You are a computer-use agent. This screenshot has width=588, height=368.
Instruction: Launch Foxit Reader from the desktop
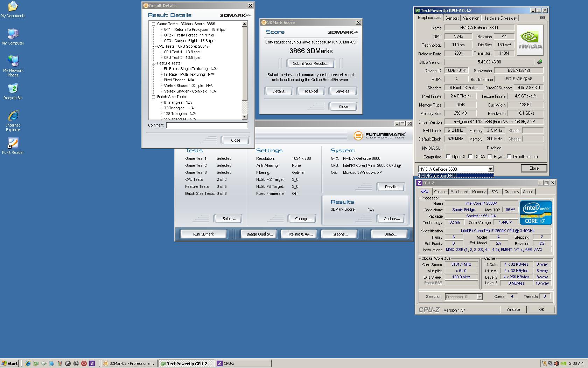pyautogui.click(x=13, y=146)
